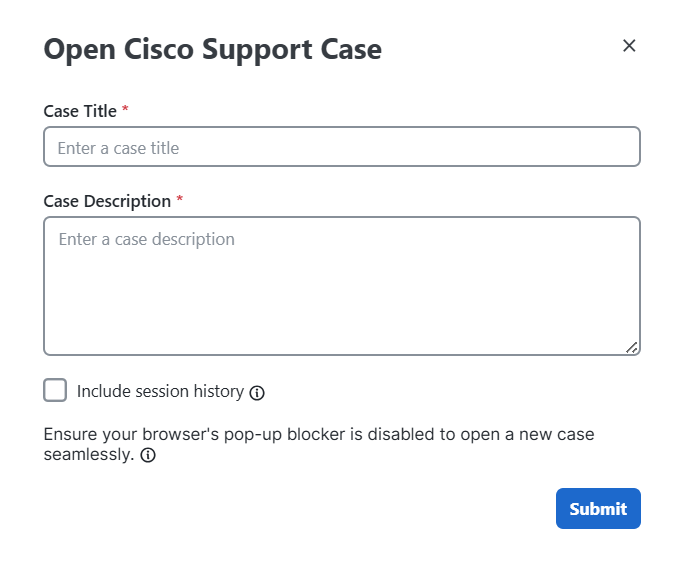The image size is (684, 566).
Task: Click the pop-up blocker notice's first line
Action: (x=319, y=435)
